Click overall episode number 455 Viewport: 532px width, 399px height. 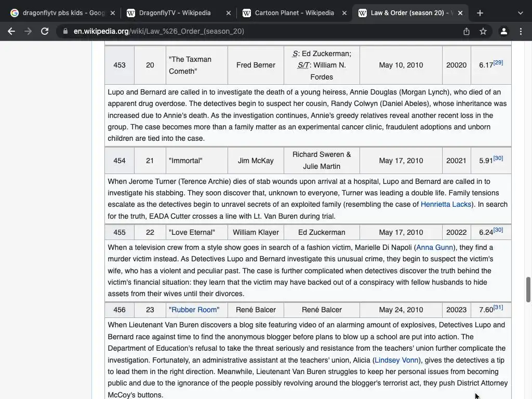[119, 232]
